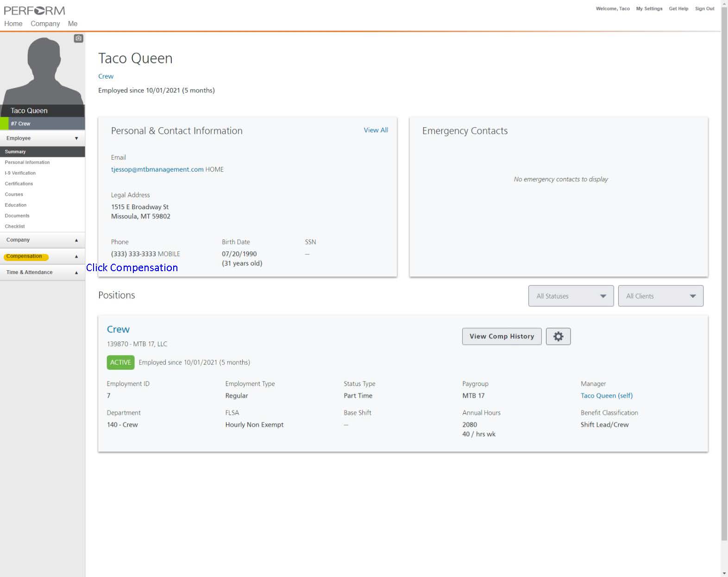Open the Company menu in top navigation
The height and width of the screenshot is (577, 728).
45,24
